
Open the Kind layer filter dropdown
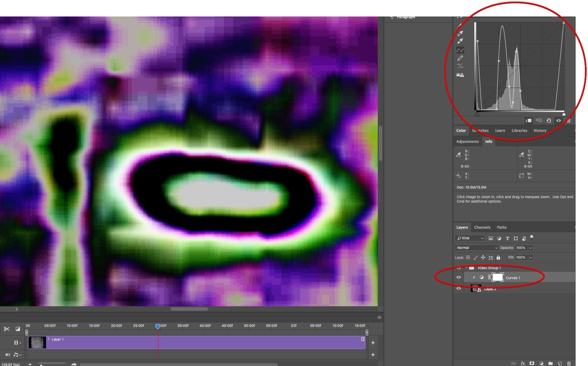coord(470,238)
